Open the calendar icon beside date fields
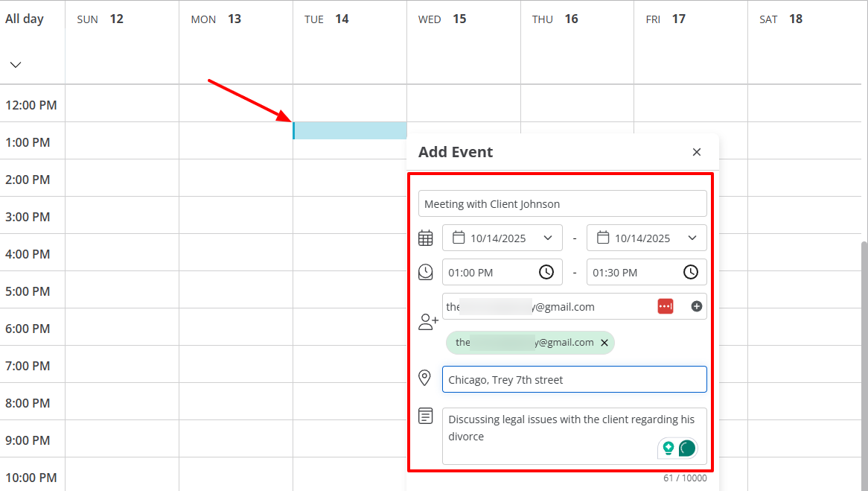This screenshot has width=868, height=491. [425, 238]
